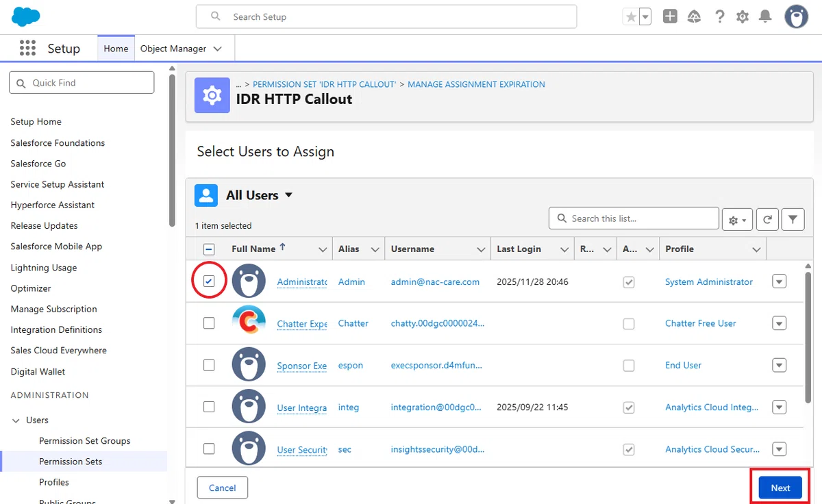This screenshot has width=822, height=504.
Task: Open Full Name column menu chevron
Action: coord(323,249)
